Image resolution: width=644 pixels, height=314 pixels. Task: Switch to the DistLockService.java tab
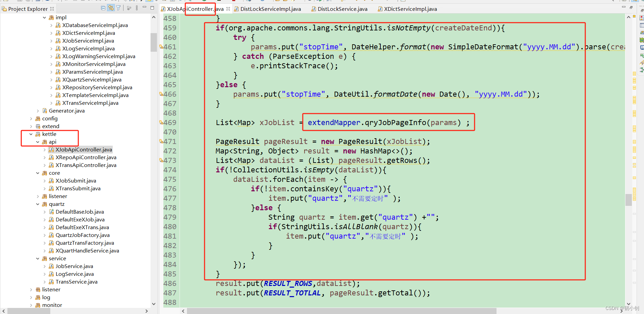pos(342,9)
